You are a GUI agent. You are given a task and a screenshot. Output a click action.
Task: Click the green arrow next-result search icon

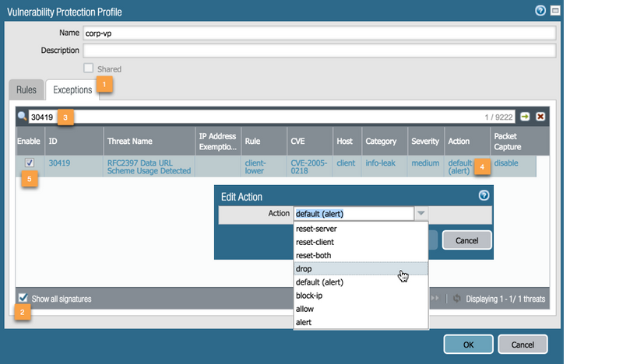[526, 117]
